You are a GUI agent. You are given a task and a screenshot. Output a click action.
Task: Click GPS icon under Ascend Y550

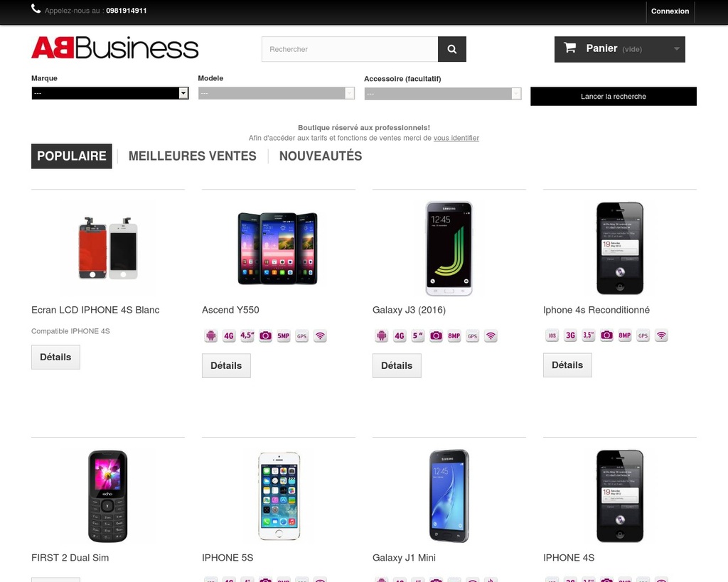coord(301,335)
